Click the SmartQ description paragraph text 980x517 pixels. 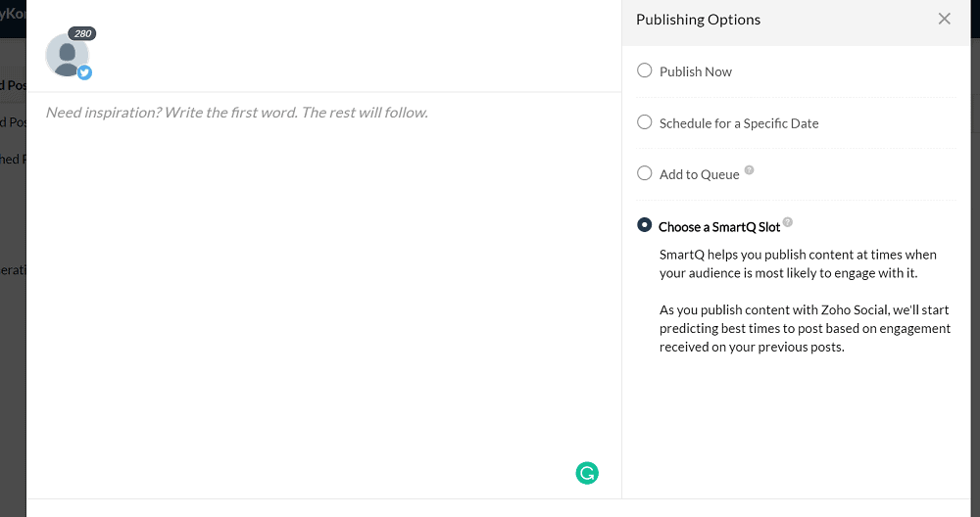[x=805, y=301]
